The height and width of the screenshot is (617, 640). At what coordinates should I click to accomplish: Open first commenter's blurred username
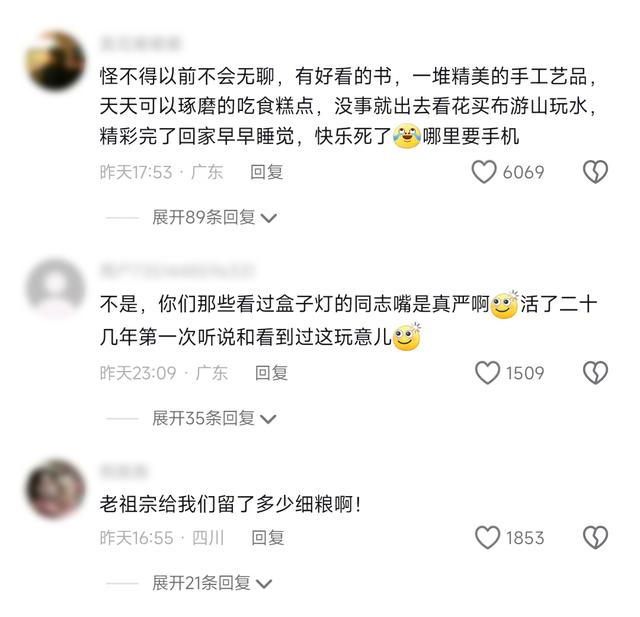coord(141,43)
